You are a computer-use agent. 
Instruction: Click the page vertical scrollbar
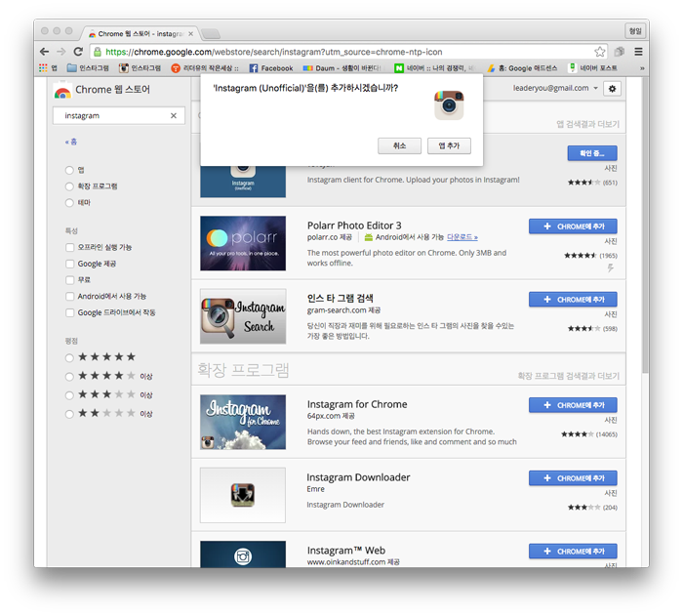[645, 226]
